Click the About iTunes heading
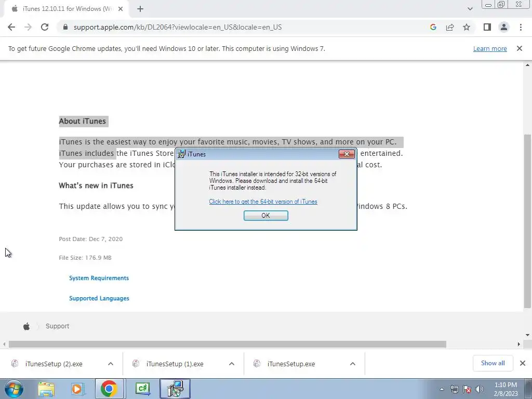The width and height of the screenshot is (532, 399). pyautogui.click(x=83, y=121)
